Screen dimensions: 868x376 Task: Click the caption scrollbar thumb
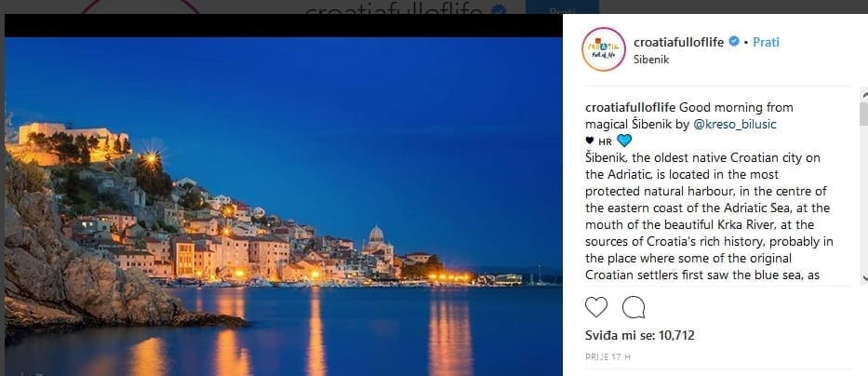pyautogui.click(x=863, y=114)
